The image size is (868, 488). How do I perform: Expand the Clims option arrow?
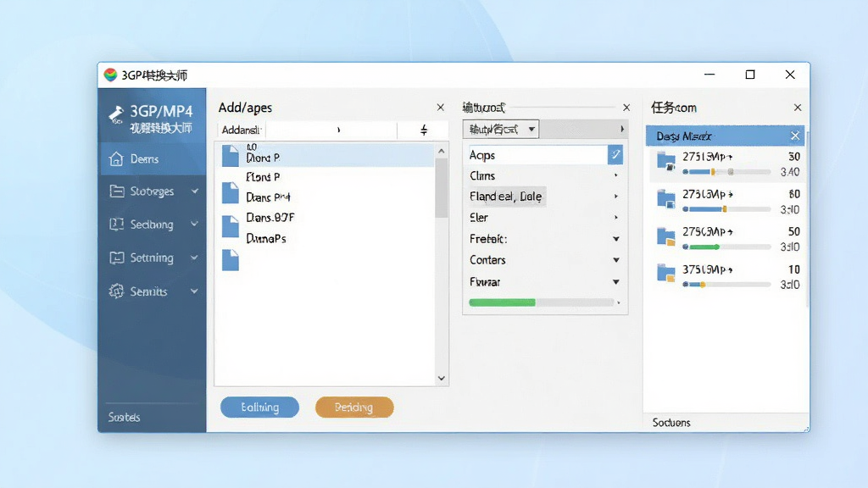tap(615, 175)
